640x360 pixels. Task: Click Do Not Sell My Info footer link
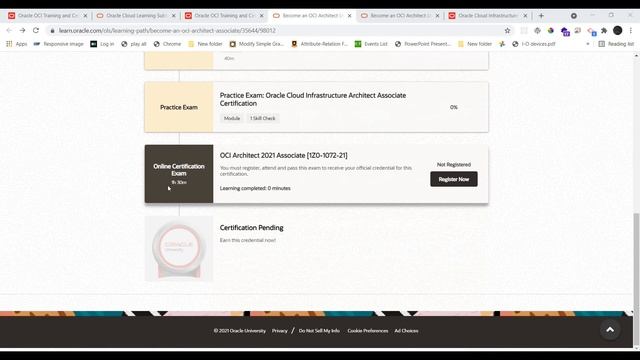tap(319, 331)
